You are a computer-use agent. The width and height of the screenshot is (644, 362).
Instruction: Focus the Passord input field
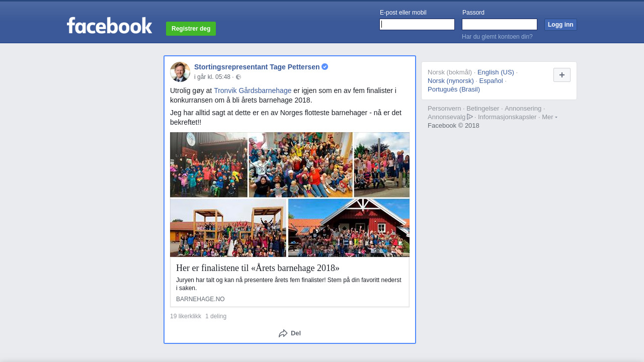(500, 24)
